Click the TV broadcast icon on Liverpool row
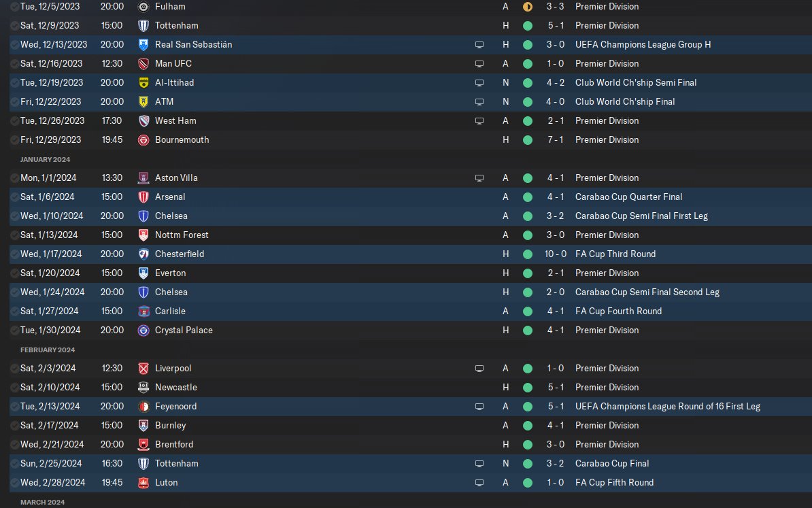 (479, 369)
